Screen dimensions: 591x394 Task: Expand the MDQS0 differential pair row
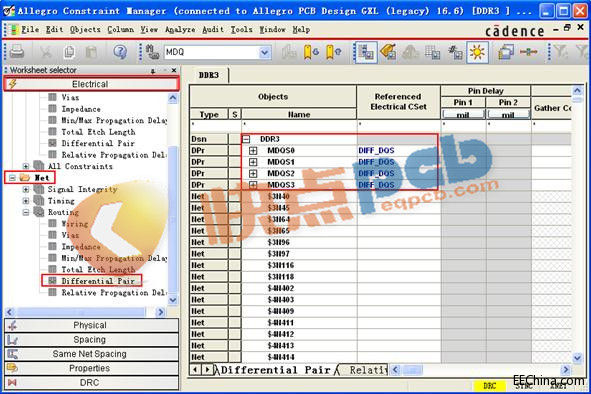[253, 150]
